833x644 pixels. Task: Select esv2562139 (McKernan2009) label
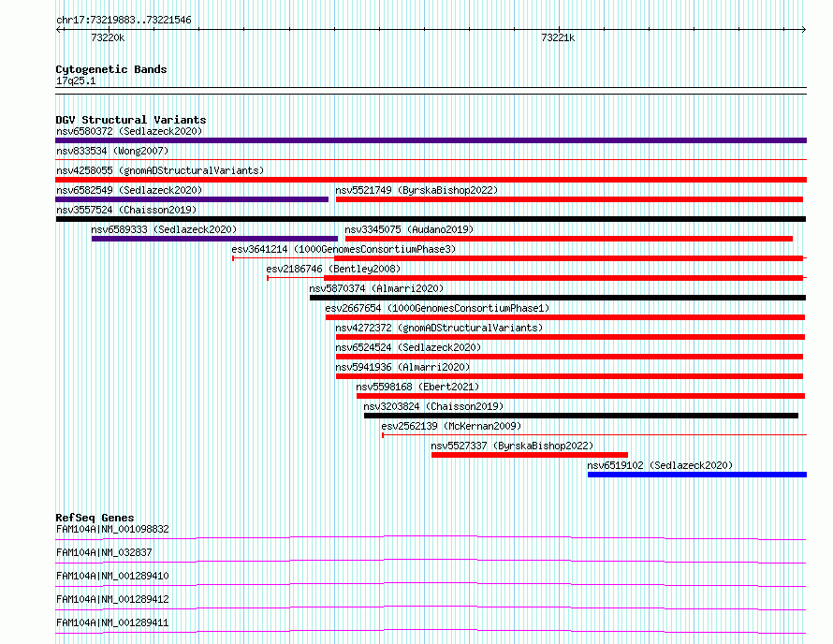click(x=451, y=426)
